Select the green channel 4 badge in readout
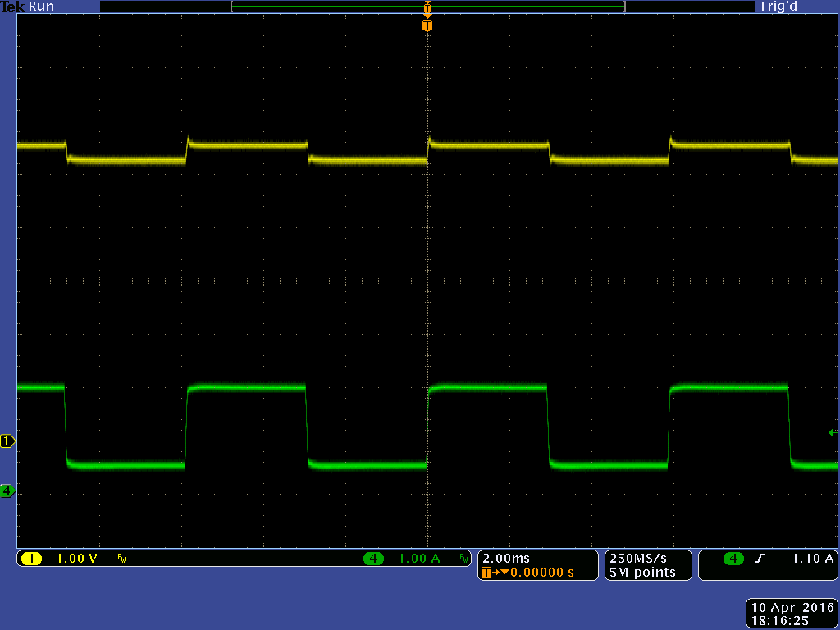 [373, 559]
